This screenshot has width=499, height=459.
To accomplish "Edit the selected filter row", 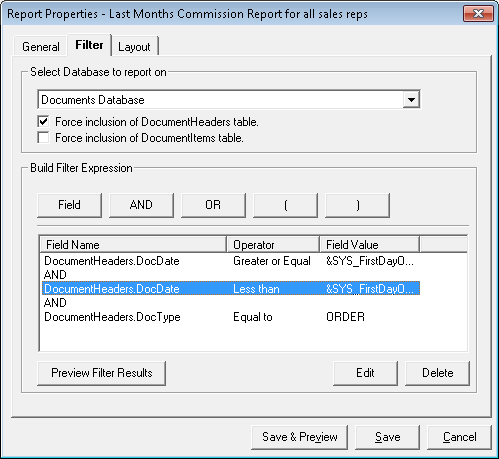I will click(365, 373).
